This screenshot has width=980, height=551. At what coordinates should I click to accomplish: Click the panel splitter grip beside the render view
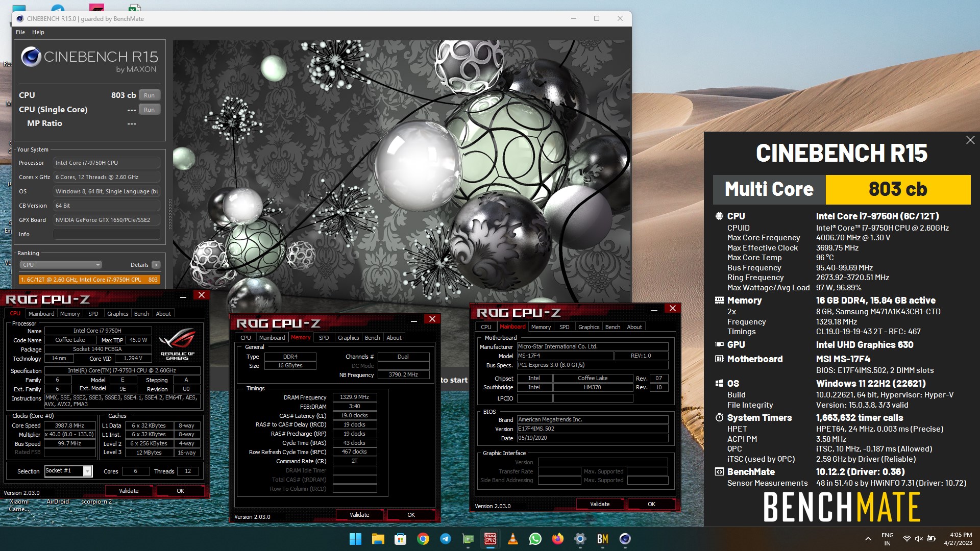pos(170,214)
